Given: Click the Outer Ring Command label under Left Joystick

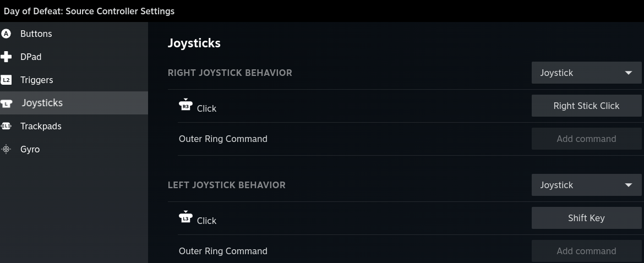Looking at the screenshot, I should tap(223, 251).
